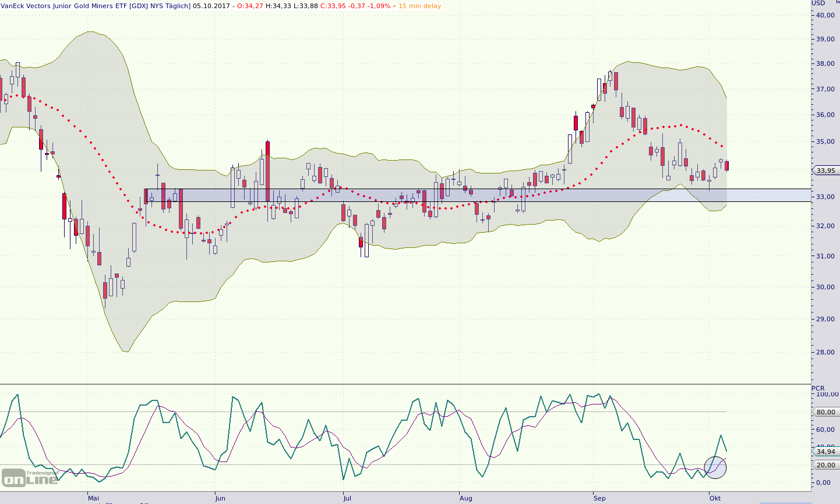This screenshot has height=504, width=840.
Task: Click the percent change -1,09%
Action: point(380,6)
